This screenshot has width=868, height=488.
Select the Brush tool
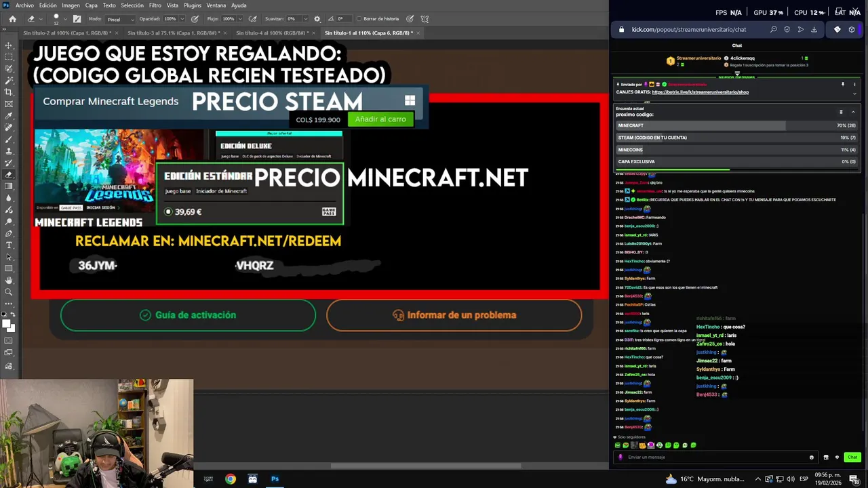point(9,139)
